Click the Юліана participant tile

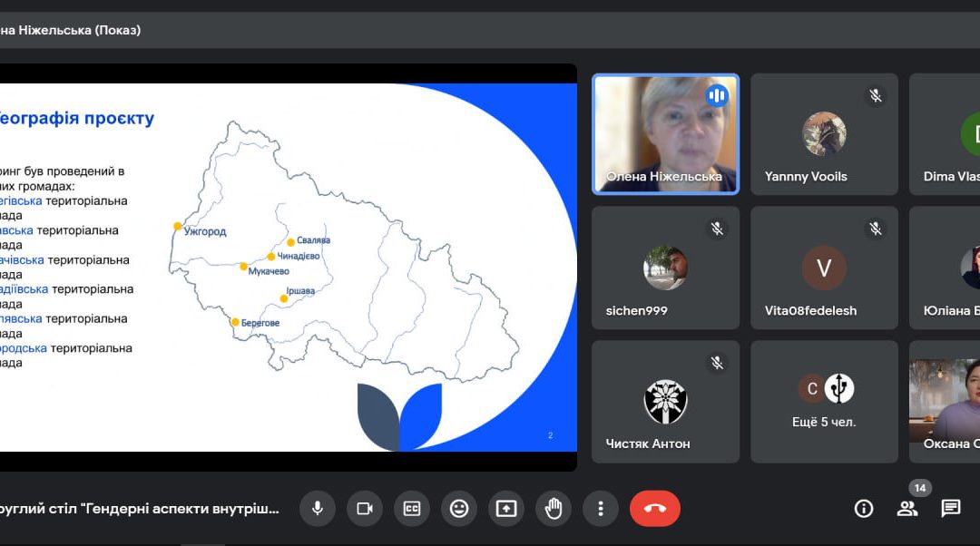pos(945,268)
